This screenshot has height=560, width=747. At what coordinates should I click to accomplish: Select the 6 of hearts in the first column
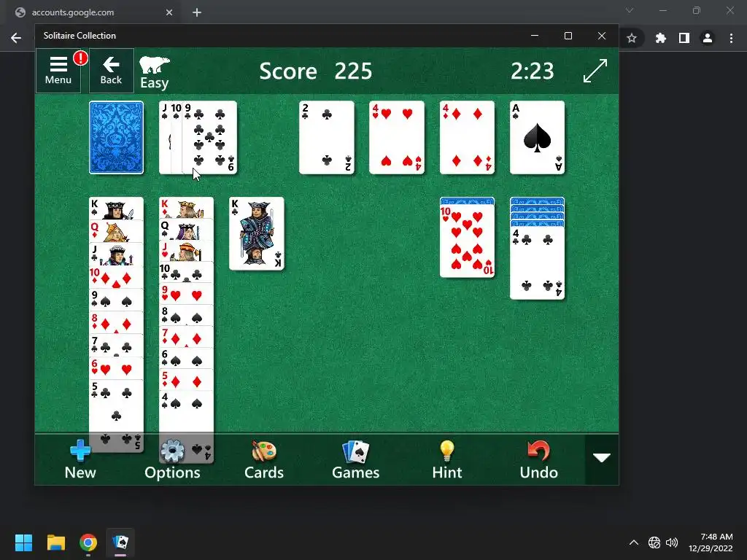pyautogui.click(x=116, y=368)
